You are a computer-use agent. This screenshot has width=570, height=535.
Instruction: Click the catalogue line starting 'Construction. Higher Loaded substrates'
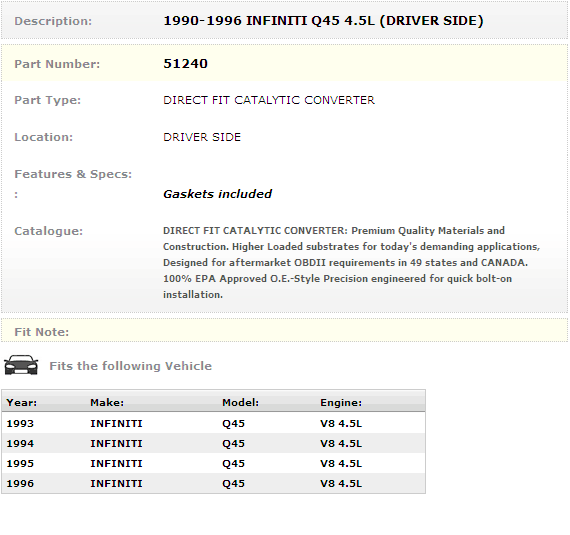(x=352, y=247)
